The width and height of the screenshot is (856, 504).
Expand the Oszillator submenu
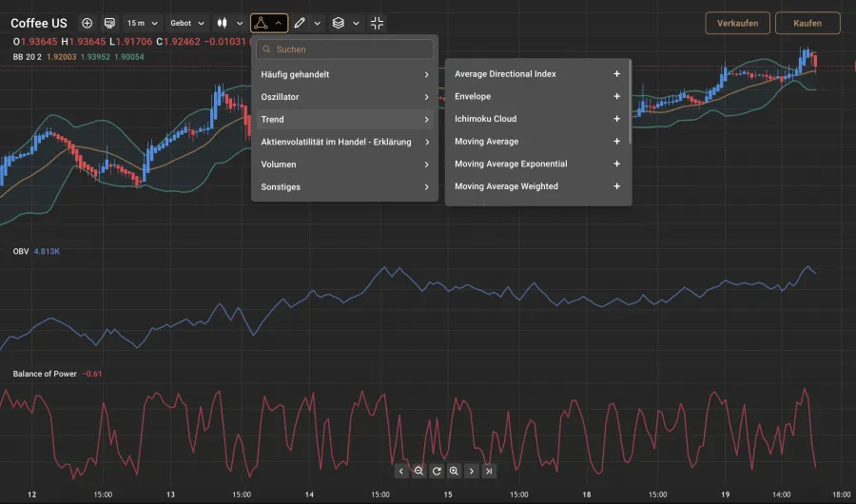coord(344,97)
